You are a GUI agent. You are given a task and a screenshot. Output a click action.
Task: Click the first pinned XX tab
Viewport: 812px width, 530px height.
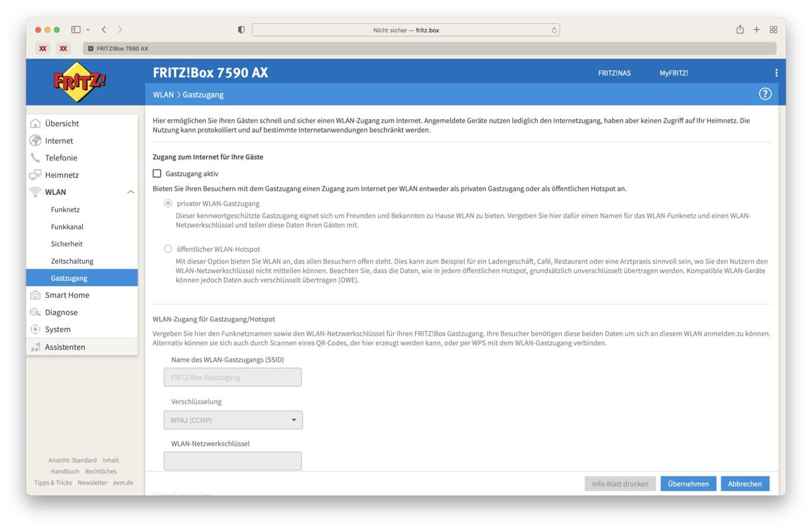tap(42, 48)
